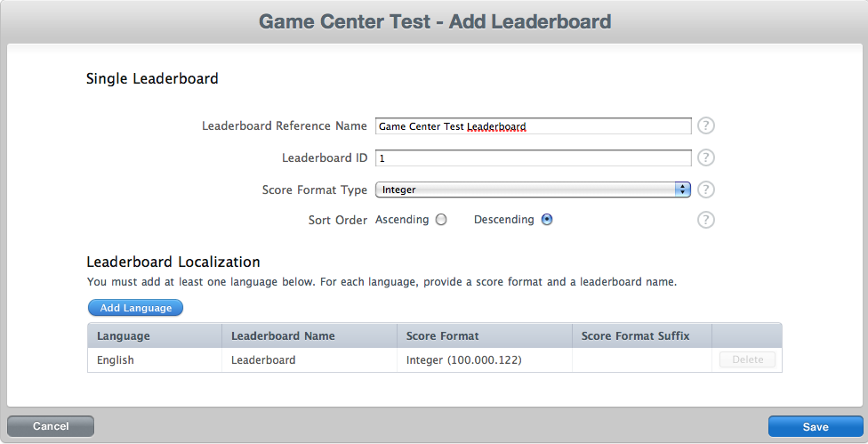Open Score Format Type dropdown
This screenshot has height=444, width=868.
pos(533,190)
